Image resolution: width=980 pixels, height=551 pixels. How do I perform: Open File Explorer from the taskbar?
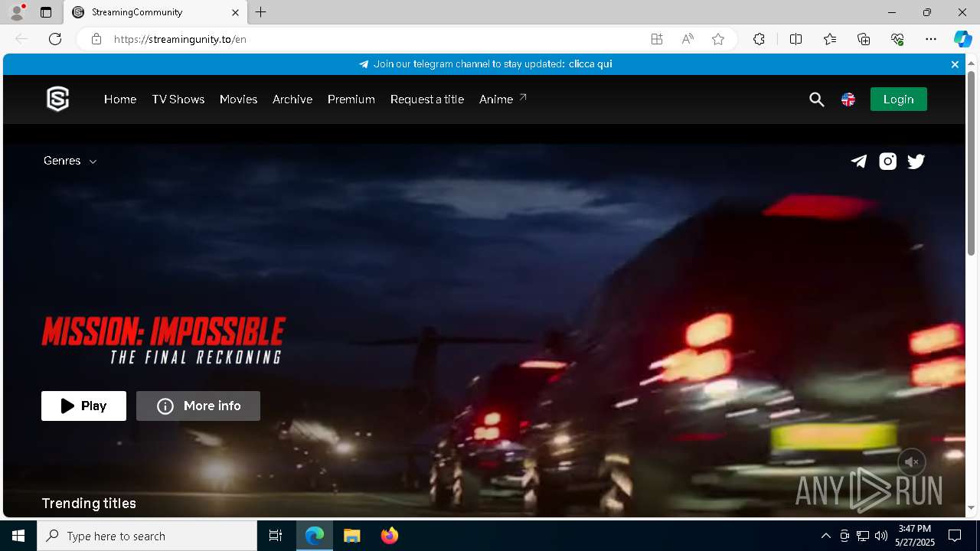coord(351,536)
